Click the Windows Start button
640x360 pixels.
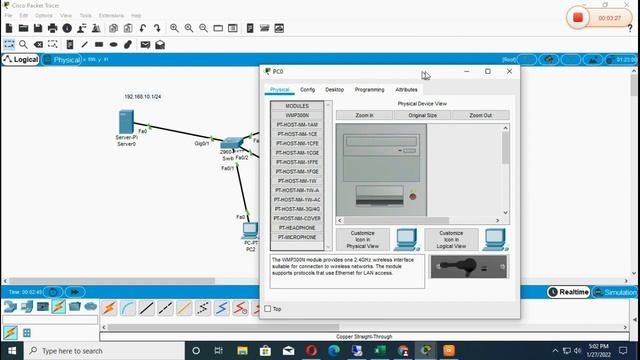point(12,351)
